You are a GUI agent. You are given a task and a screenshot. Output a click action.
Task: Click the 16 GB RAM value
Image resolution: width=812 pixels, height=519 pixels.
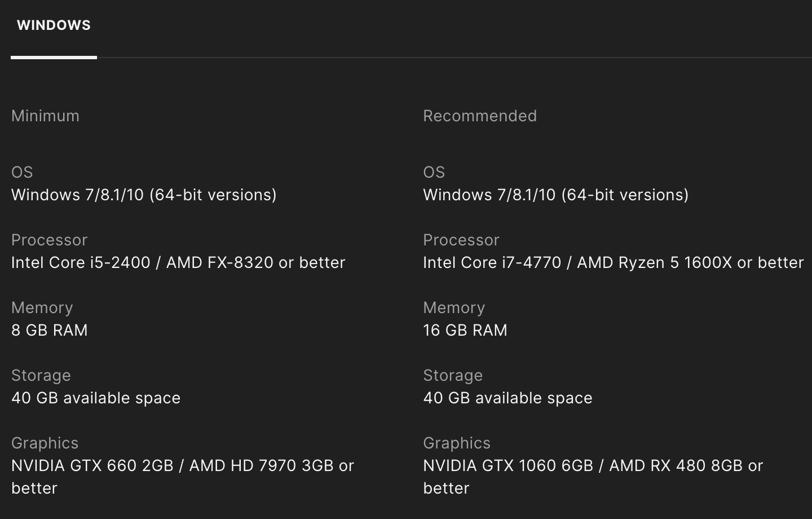coord(465,330)
